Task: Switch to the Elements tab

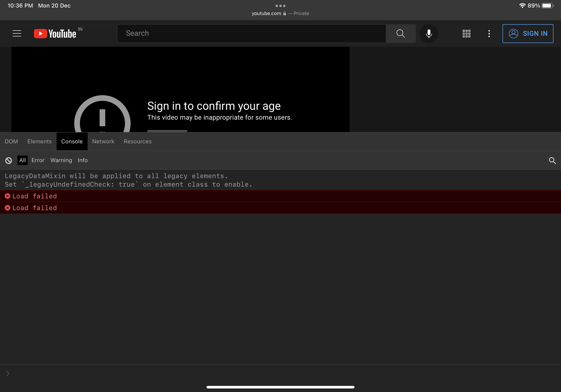Action: point(39,141)
